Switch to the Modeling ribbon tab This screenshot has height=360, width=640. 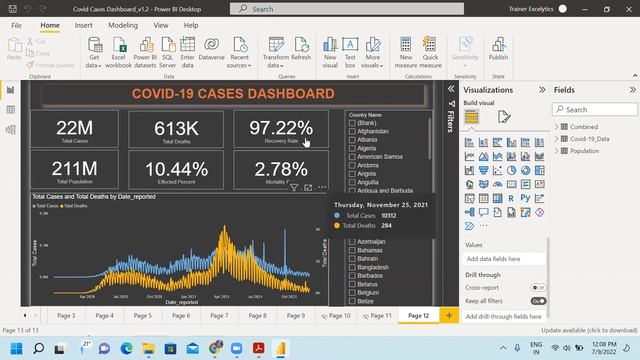pyautogui.click(x=123, y=25)
